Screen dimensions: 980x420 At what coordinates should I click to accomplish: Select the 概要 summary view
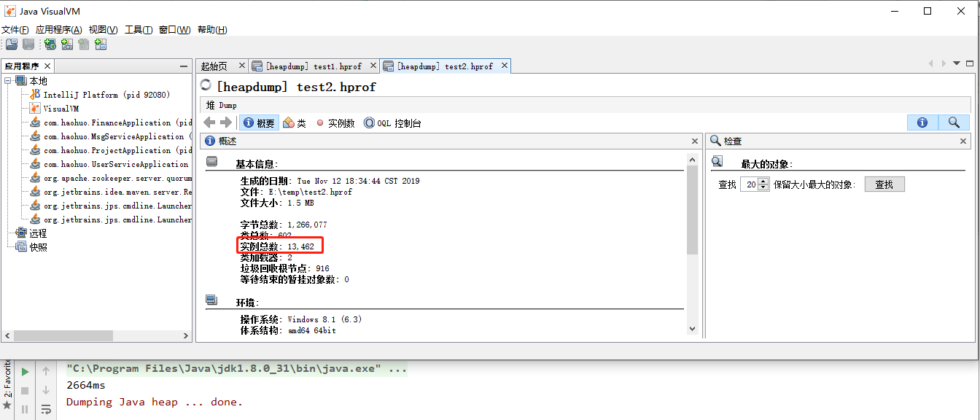(260, 123)
